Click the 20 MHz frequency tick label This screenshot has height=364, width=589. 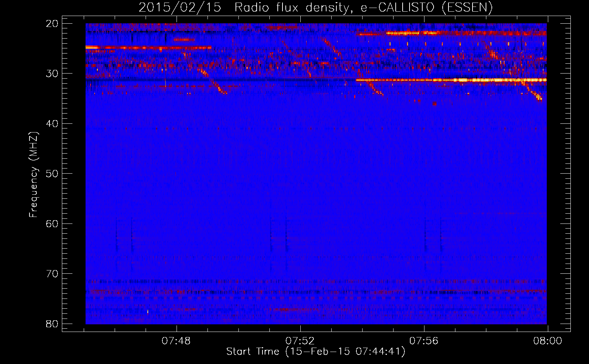coord(52,24)
